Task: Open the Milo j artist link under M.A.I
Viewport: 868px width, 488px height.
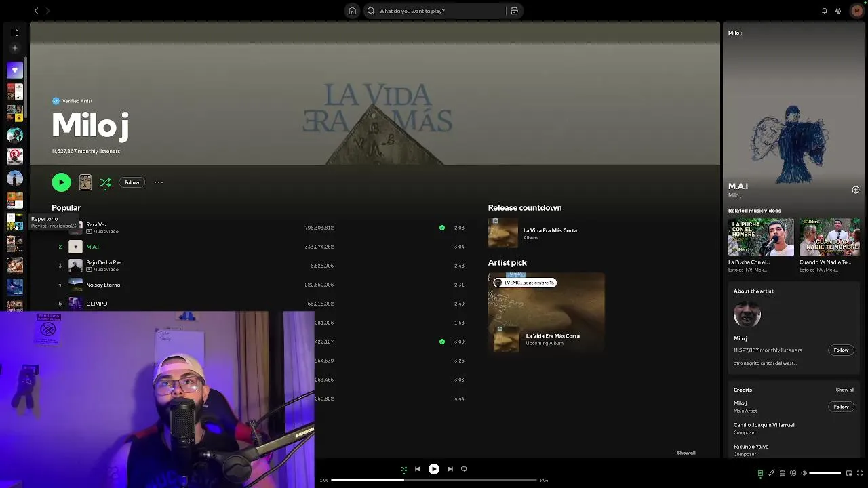Action: point(734,195)
